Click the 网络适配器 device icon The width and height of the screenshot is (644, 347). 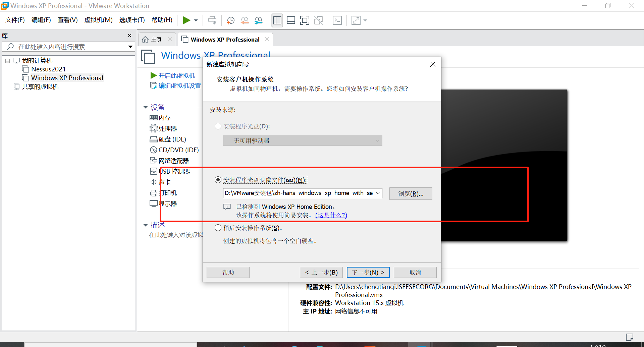(x=153, y=161)
